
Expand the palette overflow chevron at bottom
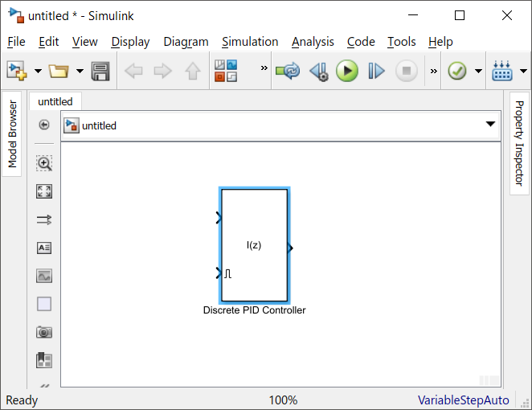[x=44, y=386]
